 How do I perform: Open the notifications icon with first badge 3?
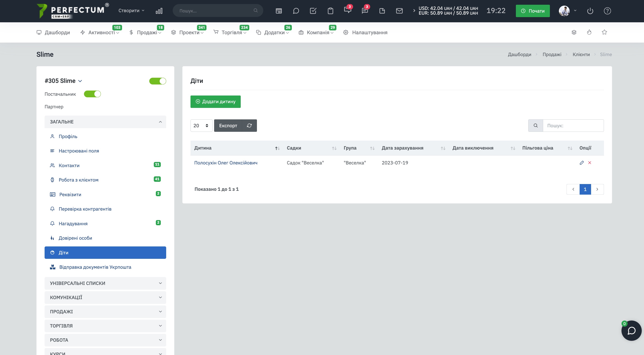347,10
